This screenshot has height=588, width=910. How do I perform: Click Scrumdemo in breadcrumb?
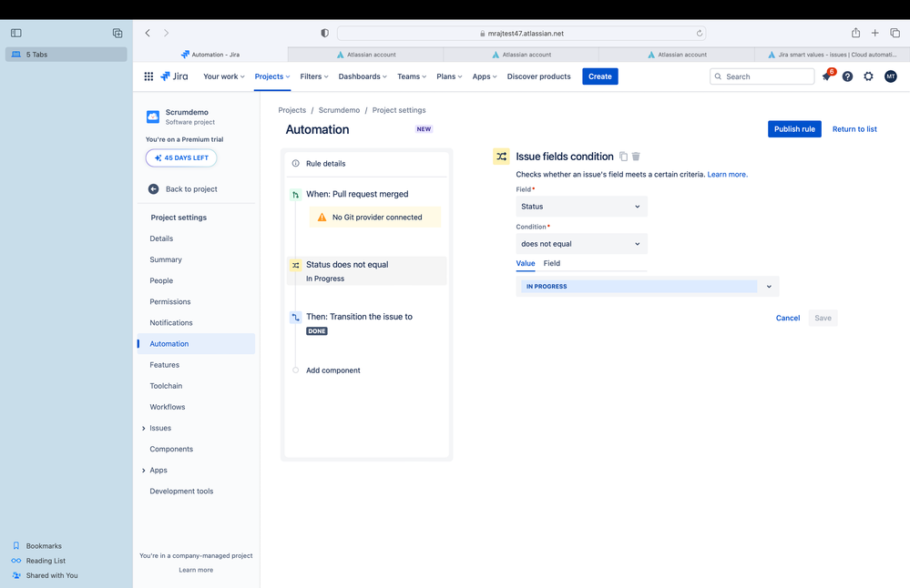click(x=339, y=110)
